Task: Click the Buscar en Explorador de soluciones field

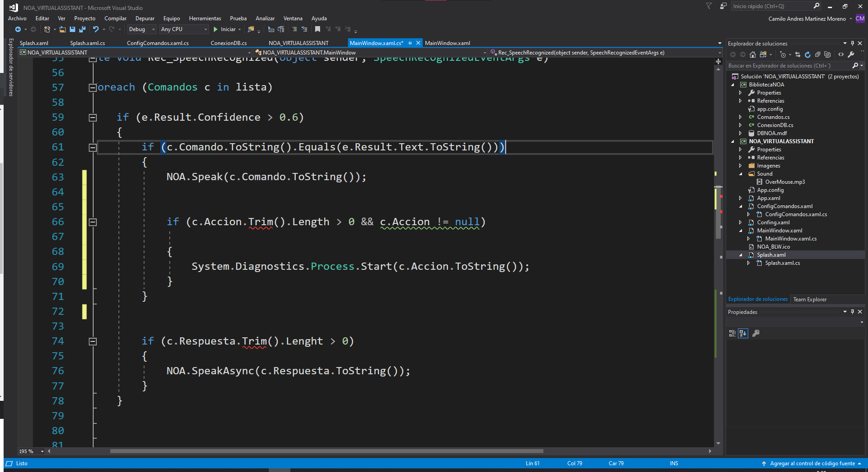Action: [x=789, y=66]
